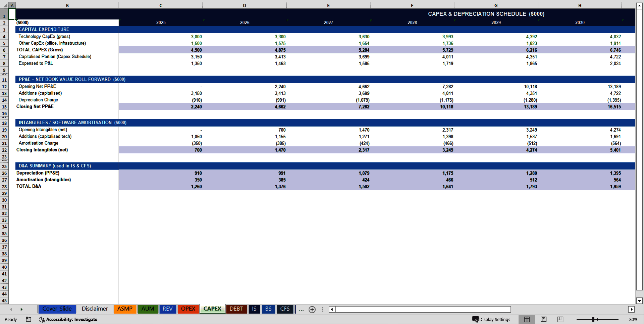The image size is (644, 324).
Task: Switch to Page Layout view
Action: coord(543,319)
